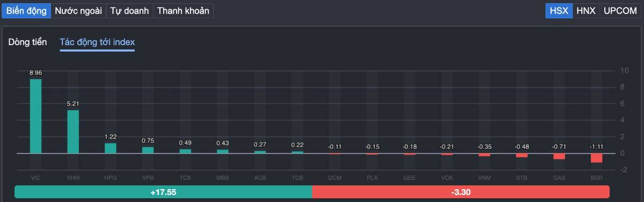The height and width of the screenshot is (202, 644).
Task: Open the Tự doanh tab
Action: (129, 11)
